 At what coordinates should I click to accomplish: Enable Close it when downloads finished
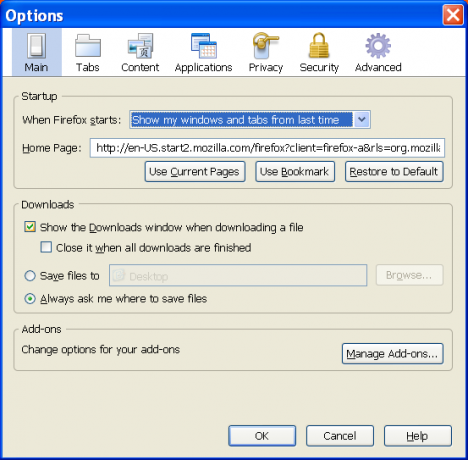point(46,247)
